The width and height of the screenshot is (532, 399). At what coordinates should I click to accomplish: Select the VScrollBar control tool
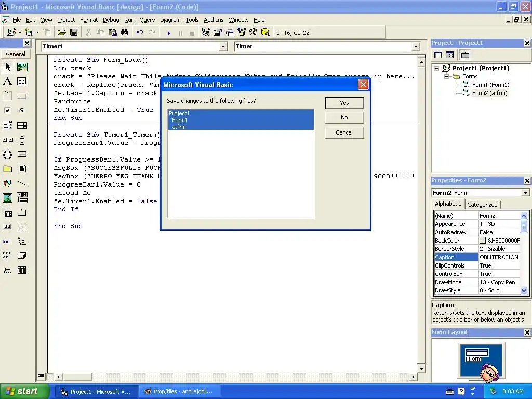tap(22, 139)
